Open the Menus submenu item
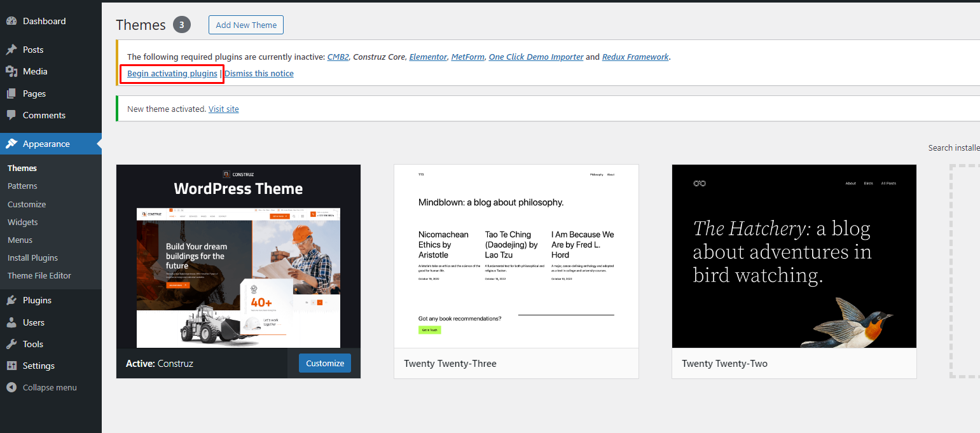Viewport: 980px width, 433px height. click(20, 240)
